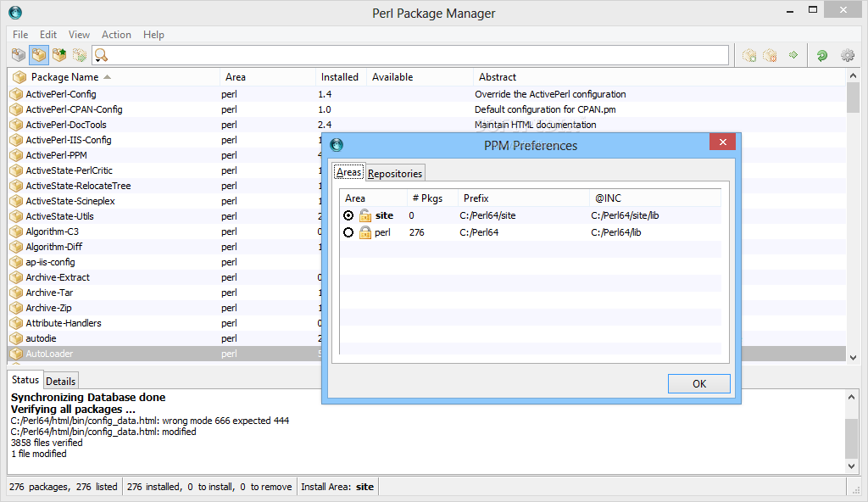
Task: Select the Algorithm-Diff package name
Action: click(54, 247)
